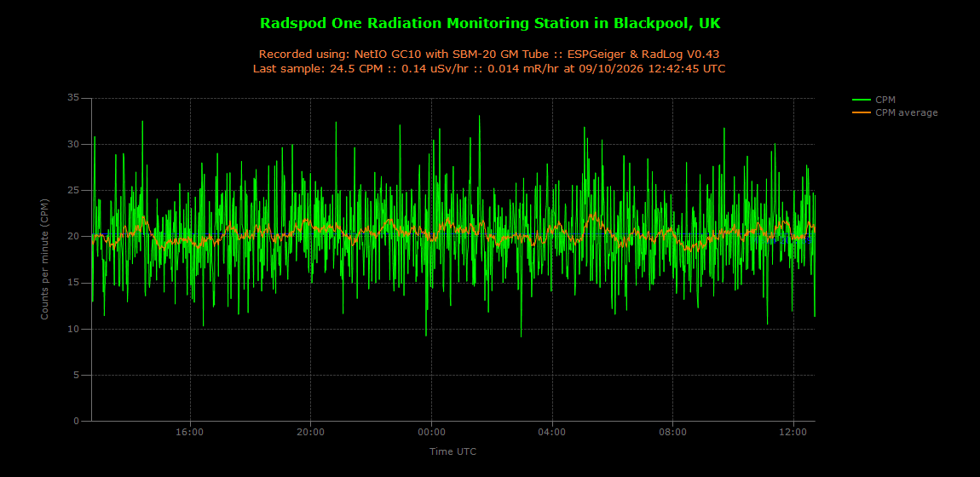Viewport: 980px width, 477px height.
Task: Click the 20:00 time axis label
Action: pyautogui.click(x=311, y=432)
